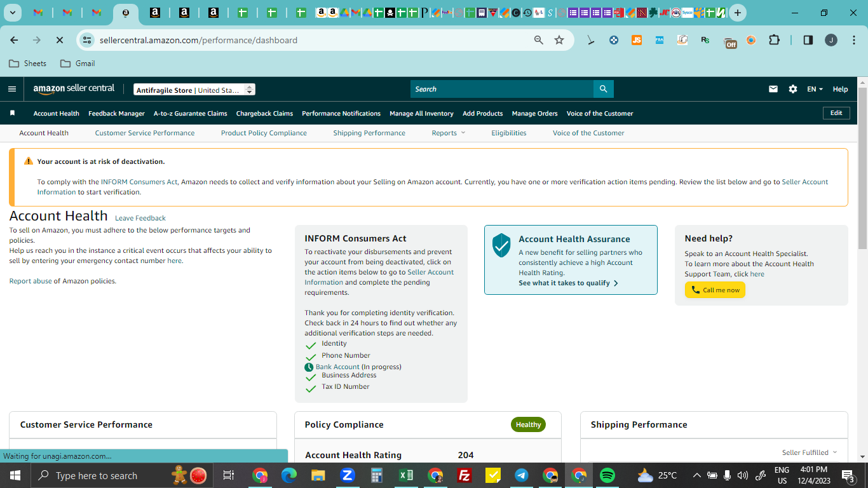Click the Amazon Seller Central logo
868x488 pixels.
pos(74,89)
